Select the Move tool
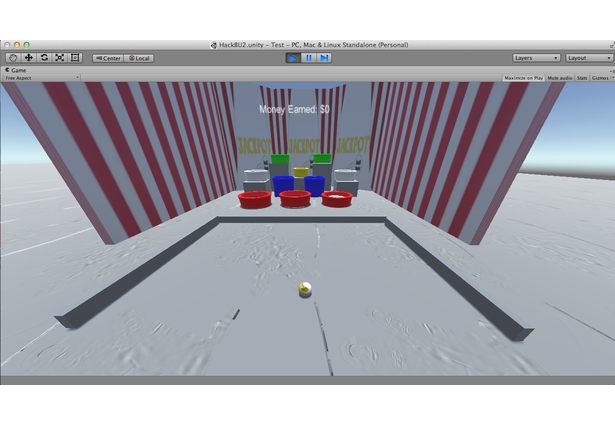This screenshot has width=615, height=424. point(28,58)
